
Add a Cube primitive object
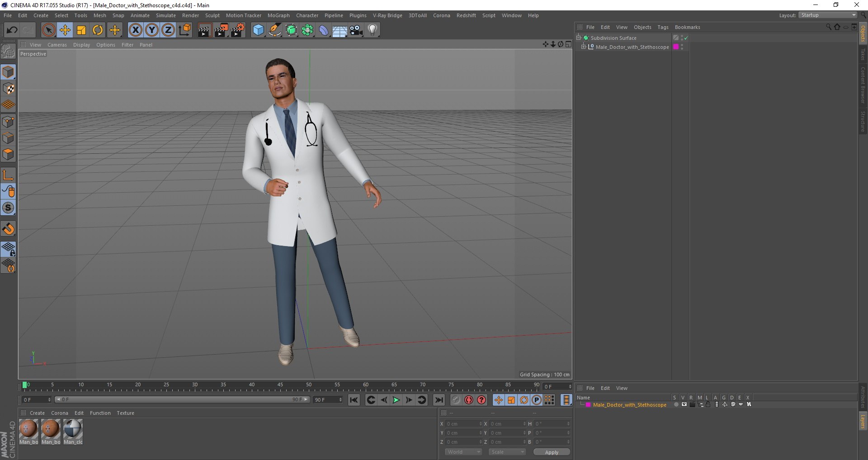tap(258, 30)
